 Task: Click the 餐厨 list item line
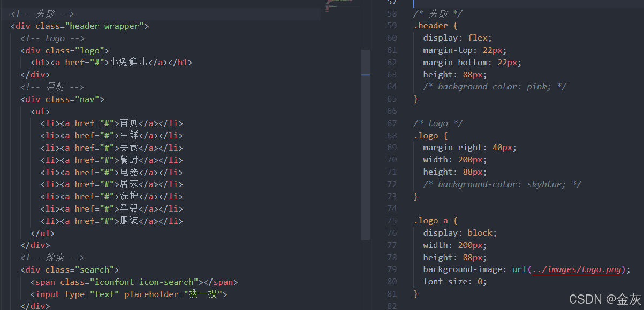111,160
